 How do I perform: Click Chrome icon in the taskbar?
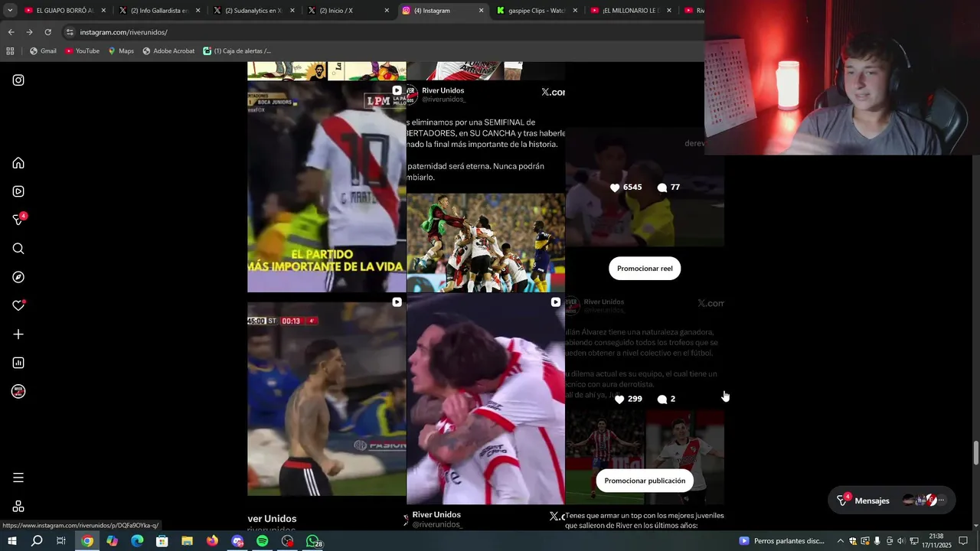point(87,541)
